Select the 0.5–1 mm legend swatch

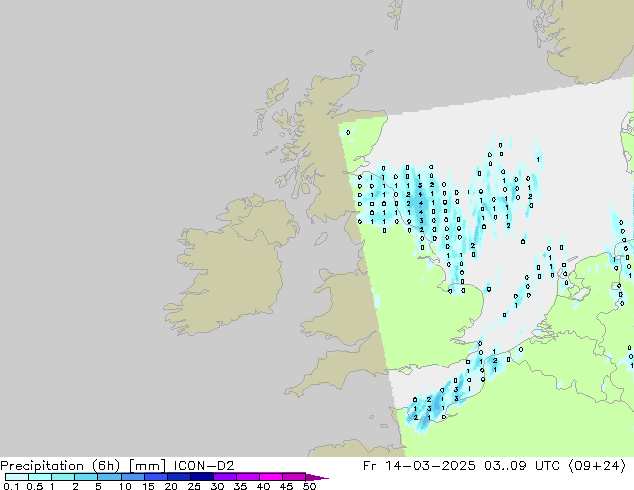coord(40,477)
